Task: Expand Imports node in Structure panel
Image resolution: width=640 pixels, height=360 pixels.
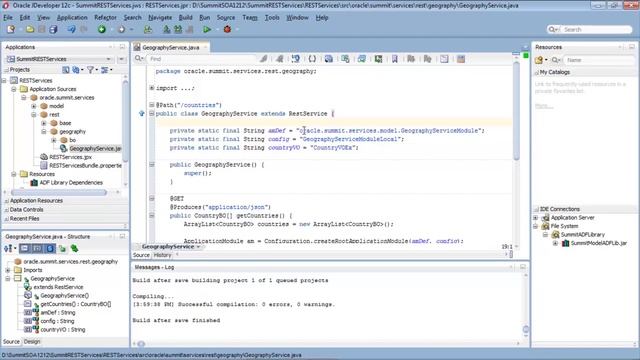Action: (x=8, y=270)
